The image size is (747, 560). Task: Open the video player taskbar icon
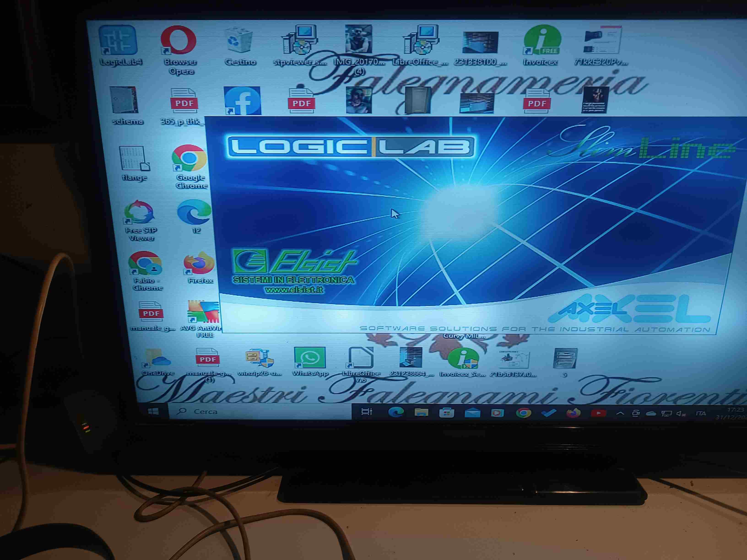tap(497, 413)
